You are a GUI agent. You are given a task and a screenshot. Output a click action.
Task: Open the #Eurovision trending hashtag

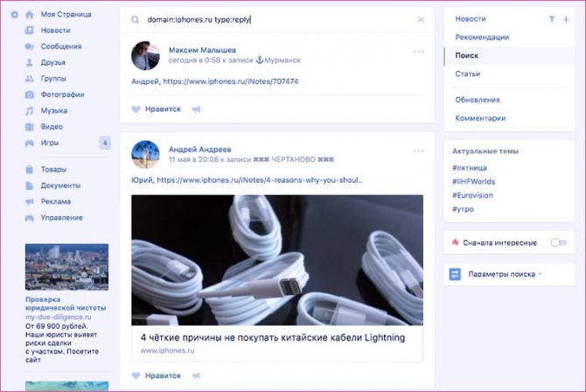click(x=472, y=195)
